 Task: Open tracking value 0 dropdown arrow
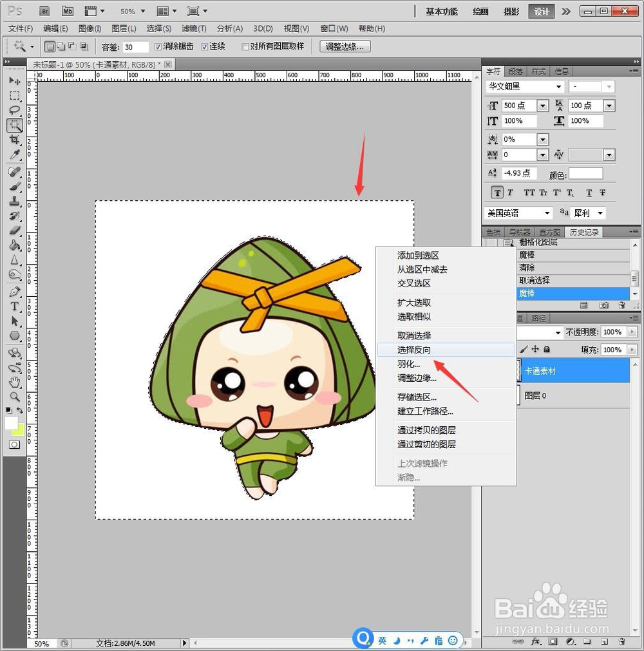point(543,155)
